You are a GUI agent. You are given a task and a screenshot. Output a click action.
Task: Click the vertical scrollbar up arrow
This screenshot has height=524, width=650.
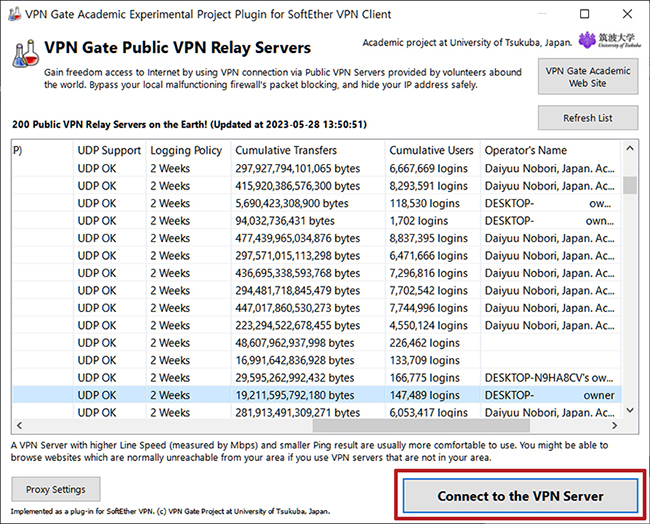(630, 148)
